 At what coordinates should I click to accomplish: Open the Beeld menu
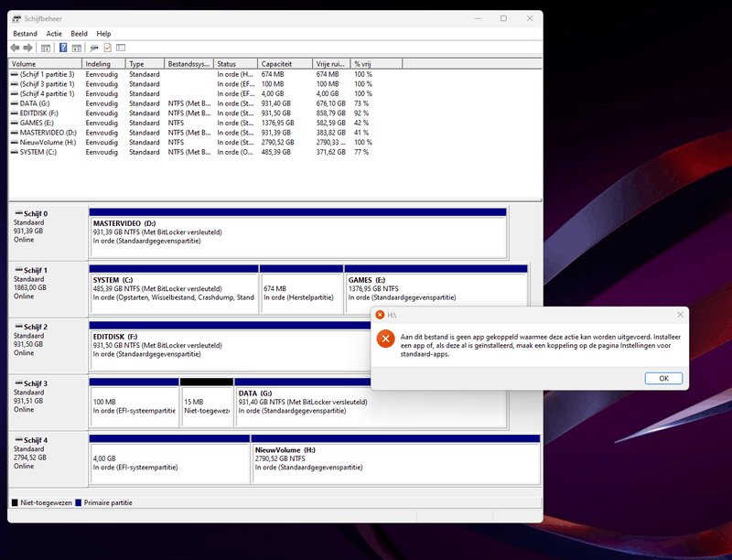(x=79, y=33)
